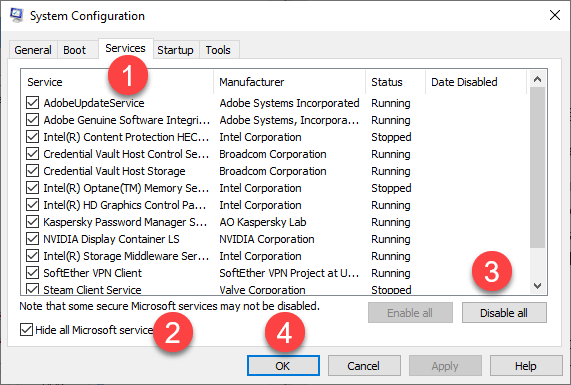Select the NVIDIA Display Container LS service name
The width and height of the screenshot is (571, 385).
[x=111, y=239]
